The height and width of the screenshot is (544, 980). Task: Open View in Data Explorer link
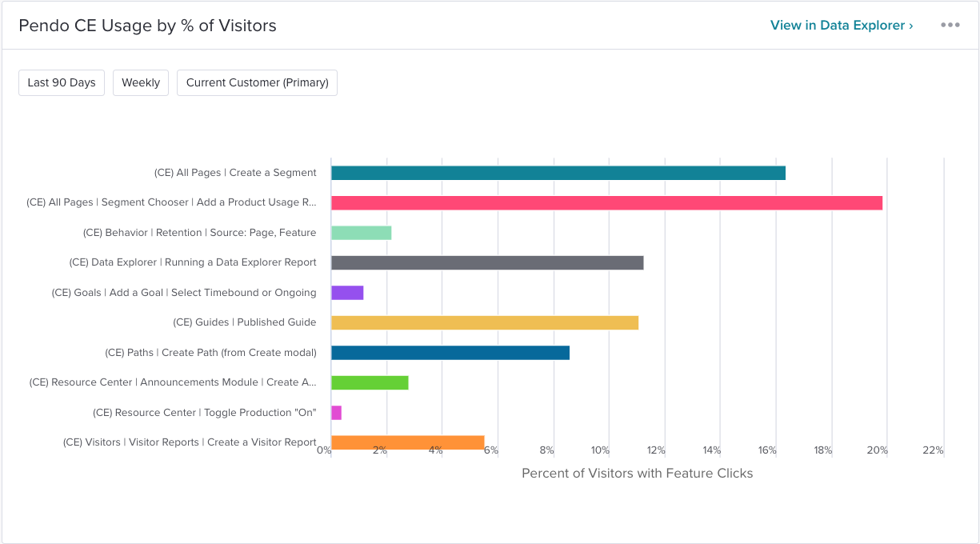(842, 26)
